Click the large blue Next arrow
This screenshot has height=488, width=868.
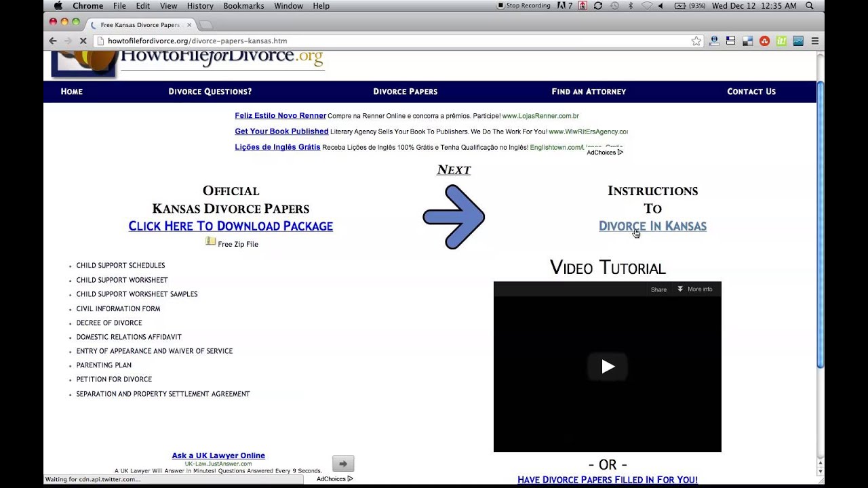click(x=454, y=217)
